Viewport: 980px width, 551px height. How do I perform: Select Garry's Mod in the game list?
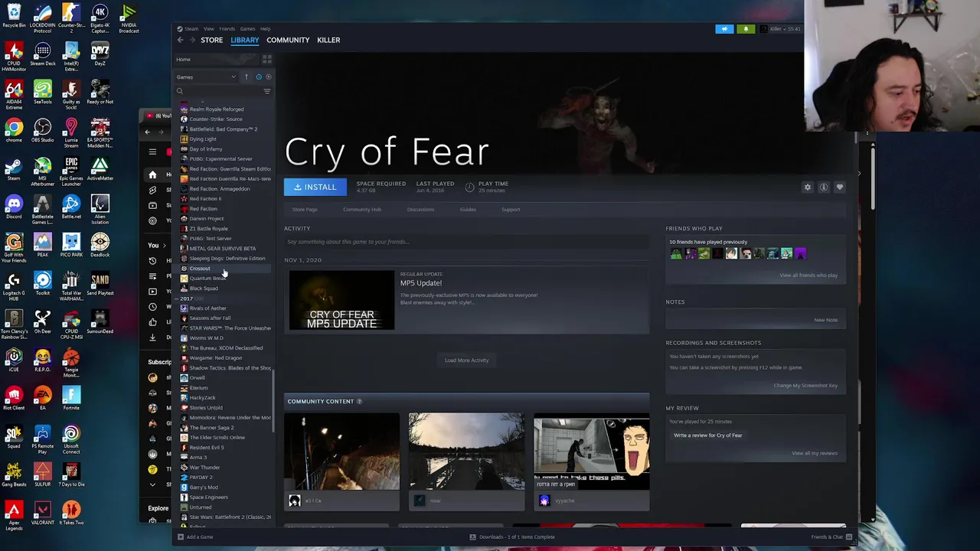tap(204, 487)
